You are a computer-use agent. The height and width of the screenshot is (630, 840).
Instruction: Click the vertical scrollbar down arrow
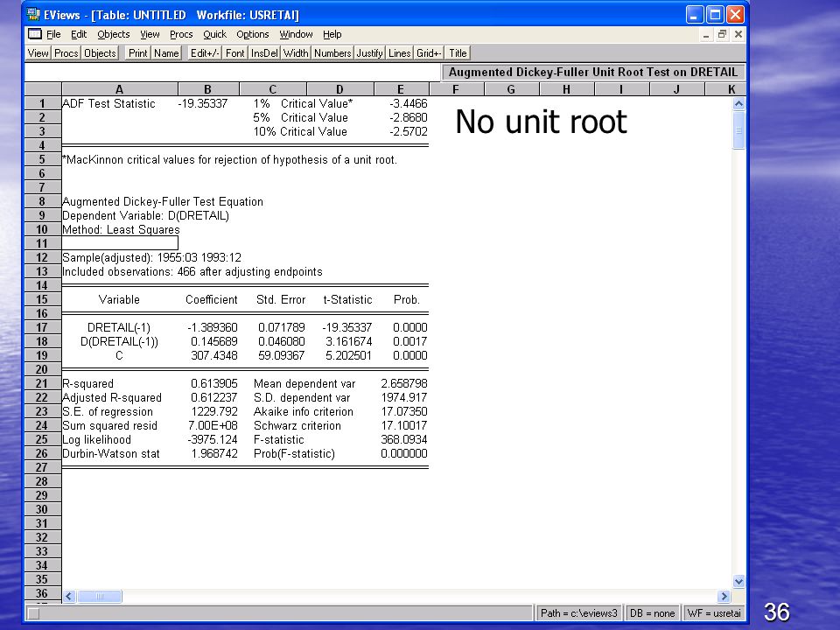point(738,581)
